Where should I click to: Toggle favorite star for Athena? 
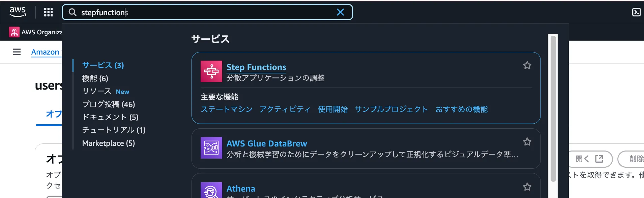click(x=527, y=187)
